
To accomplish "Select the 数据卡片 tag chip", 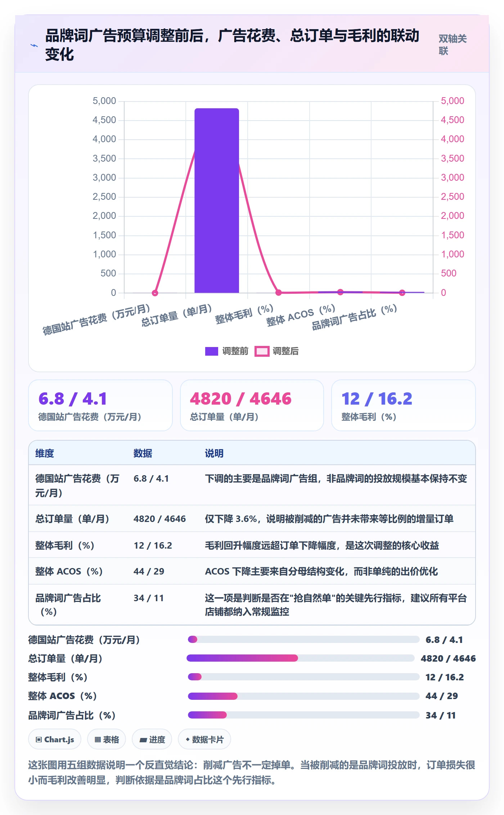I will click(x=204, y=739).
